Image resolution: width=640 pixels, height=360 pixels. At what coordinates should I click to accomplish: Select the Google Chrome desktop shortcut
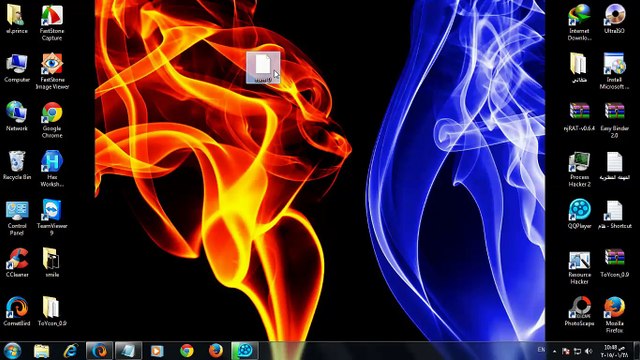pyautogui.click(x=52, y=120)
